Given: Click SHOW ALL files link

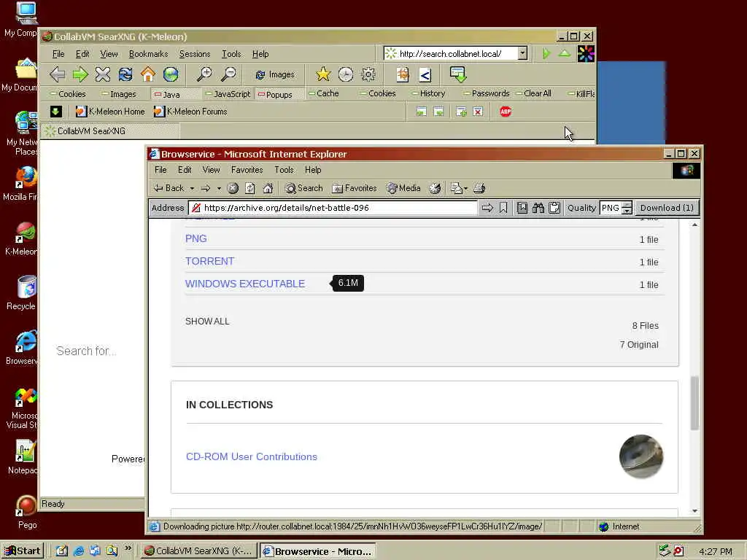Looking at the screenshot, I should pos(207,322).
